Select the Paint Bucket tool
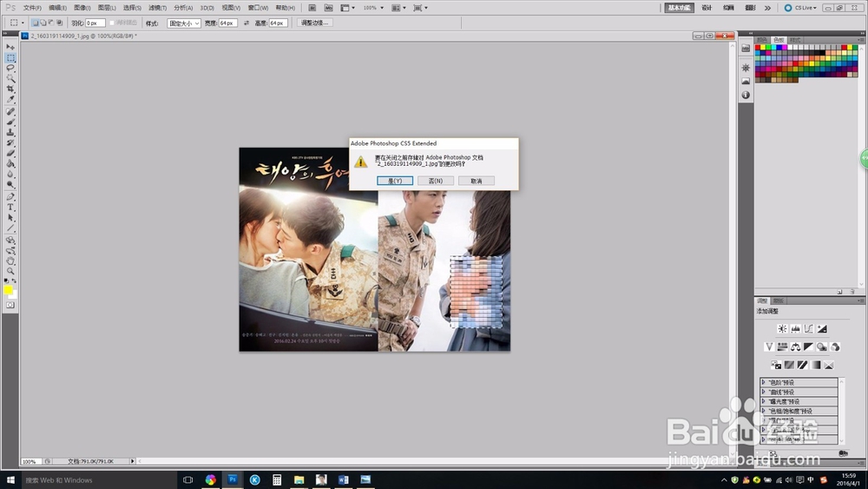This screenshot has height=489, width=868. 10,164
